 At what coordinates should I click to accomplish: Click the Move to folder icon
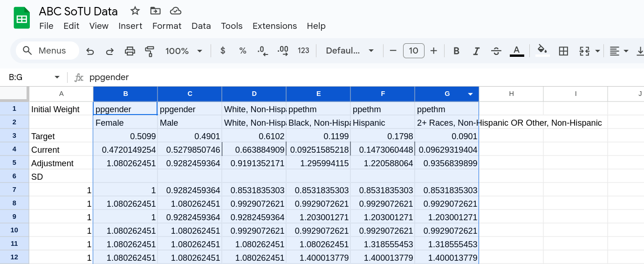[x=155, y=11]
